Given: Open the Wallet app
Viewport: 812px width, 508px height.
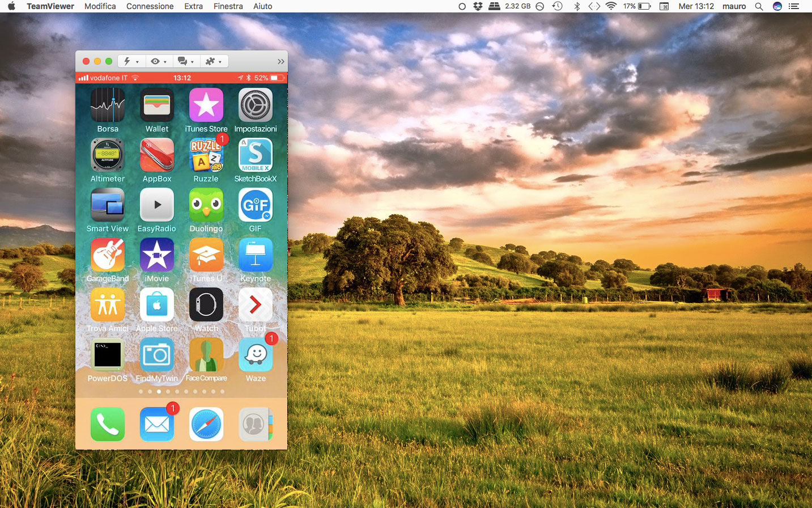Looking at the screenshot, I should (x=157, y=105).
